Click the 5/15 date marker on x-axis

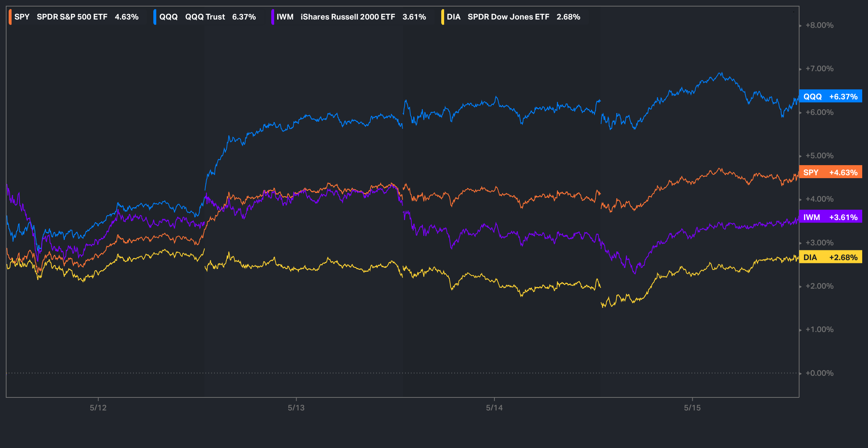[692, 408]
